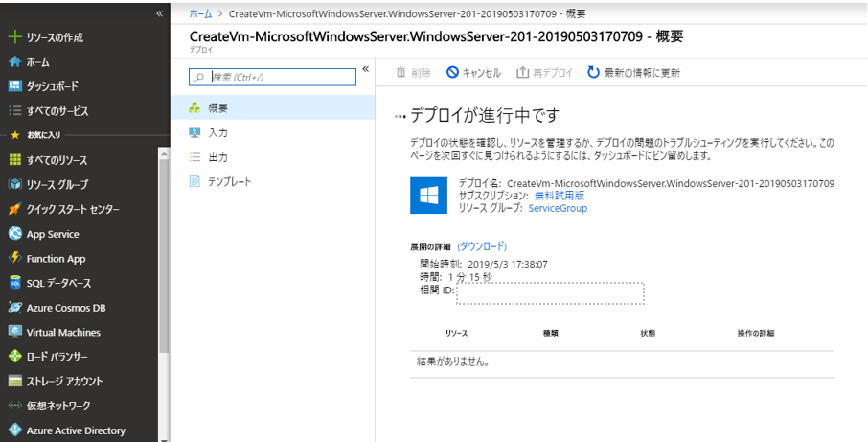Click the テンプレート template document icon
This screenshot has width=868, height=442.
coord(194,181)
